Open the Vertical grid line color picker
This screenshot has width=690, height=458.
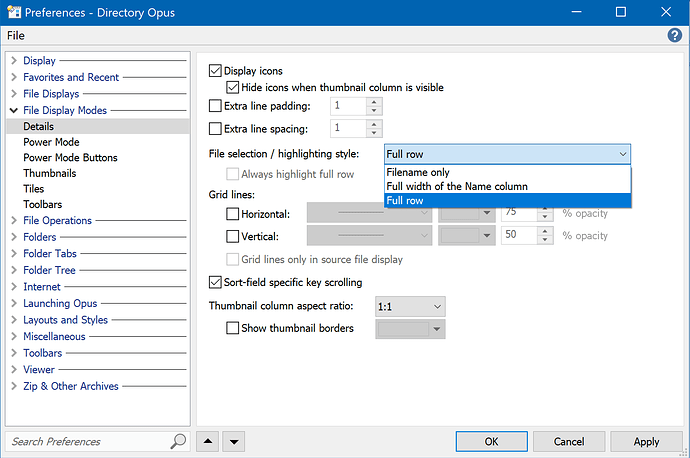(x=467, y=235)
